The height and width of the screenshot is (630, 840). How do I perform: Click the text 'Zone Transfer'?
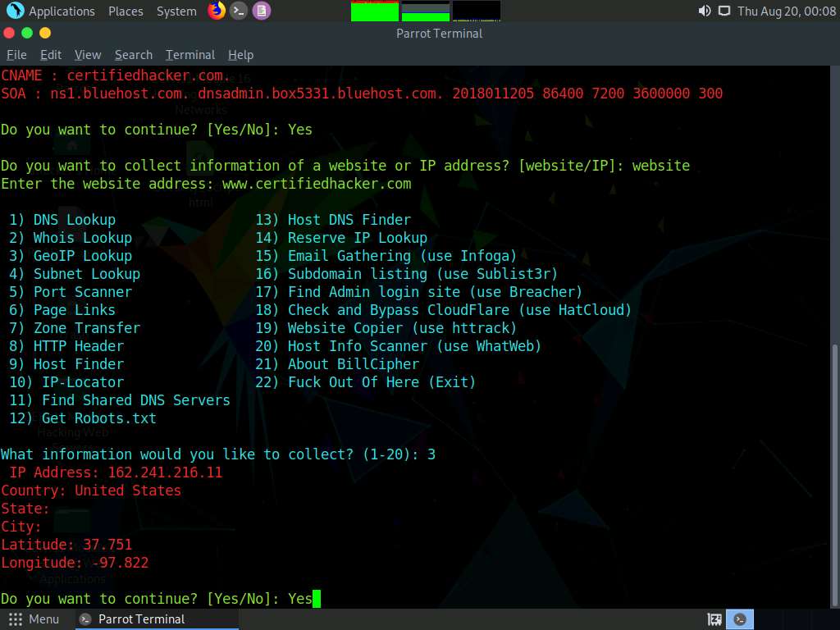click(87, 328)
